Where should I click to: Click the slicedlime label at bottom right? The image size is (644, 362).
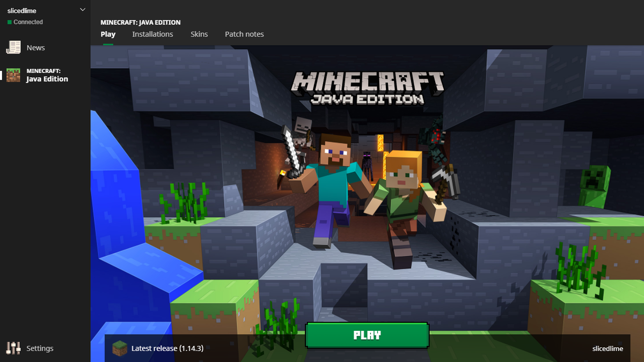[x=608, y=348]
